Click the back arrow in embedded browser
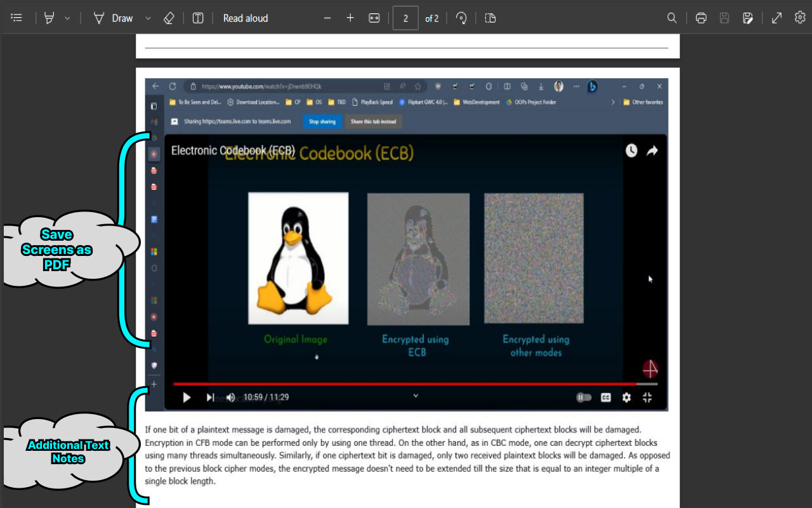Viewport: 812px width, 508px height. (155, 86)
